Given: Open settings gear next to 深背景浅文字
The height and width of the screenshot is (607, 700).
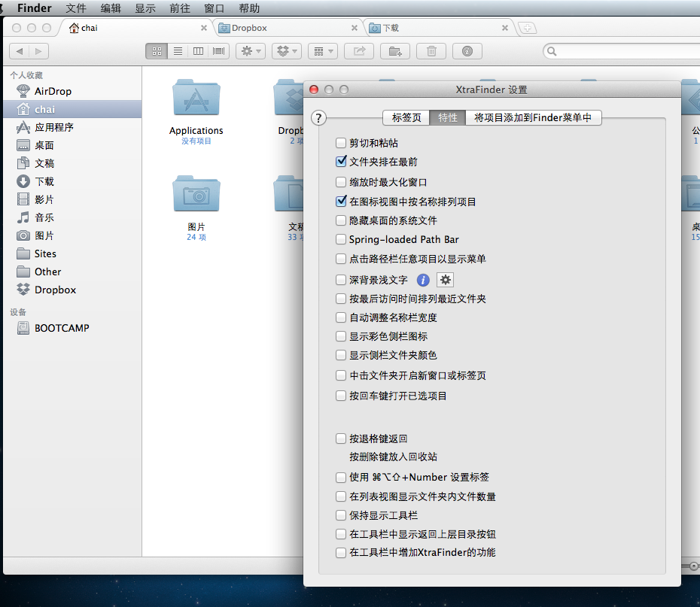Looking at the screenshot, I should point(446,280).
